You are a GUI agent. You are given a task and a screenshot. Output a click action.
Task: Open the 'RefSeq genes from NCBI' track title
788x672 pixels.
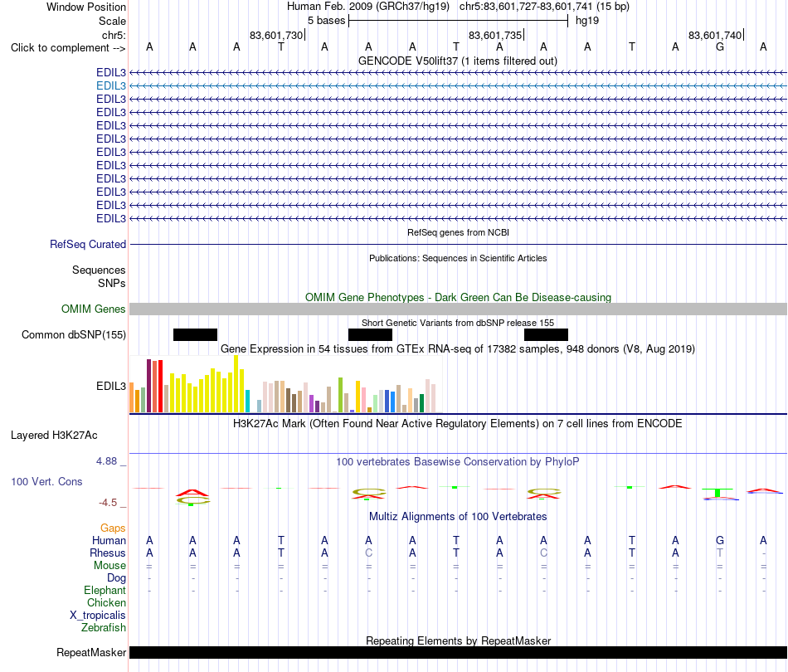458,233
